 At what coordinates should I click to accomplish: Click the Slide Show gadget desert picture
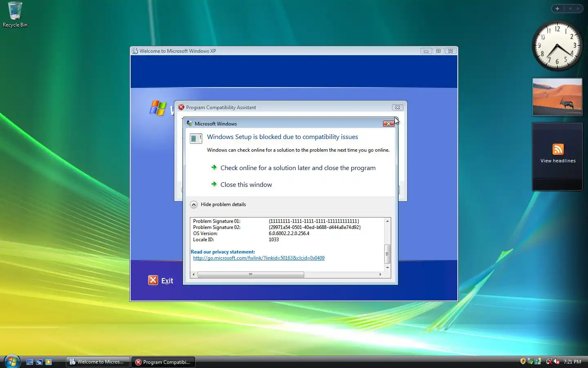click(x=557, y=97)
